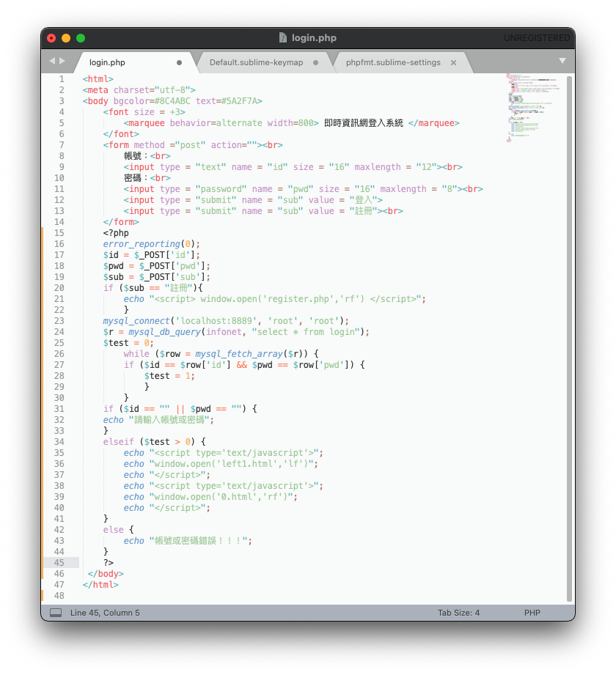This screenshot has height=675, width=616.
Task: Click the </form> closing tag
Action: [x=121, y=221]
